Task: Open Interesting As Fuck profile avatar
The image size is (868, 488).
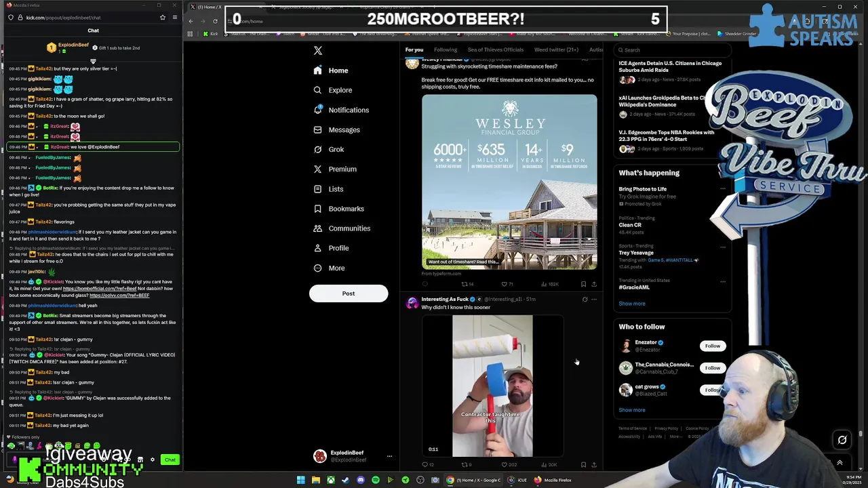Action: [412, 303]
